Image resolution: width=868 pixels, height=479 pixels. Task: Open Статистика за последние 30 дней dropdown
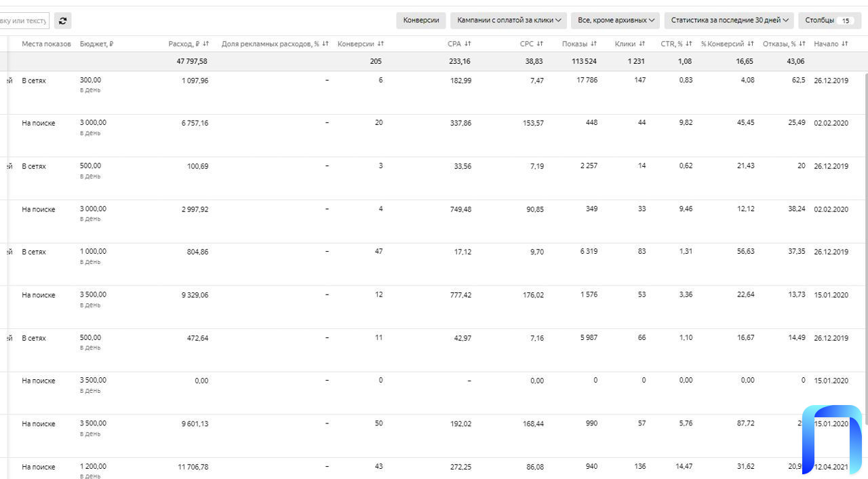[x=729, y=20]
